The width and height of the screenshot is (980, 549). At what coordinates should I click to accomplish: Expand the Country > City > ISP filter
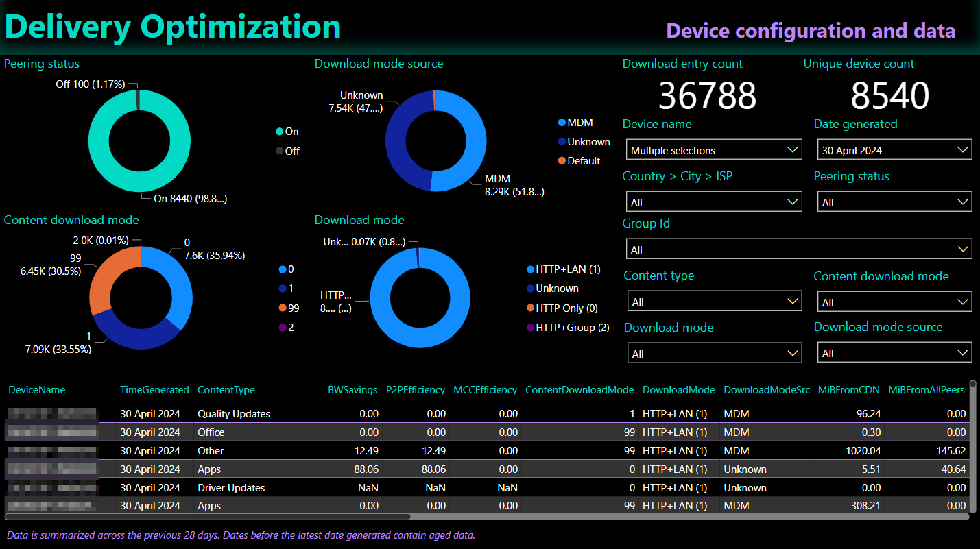click(x=713, y=202)
